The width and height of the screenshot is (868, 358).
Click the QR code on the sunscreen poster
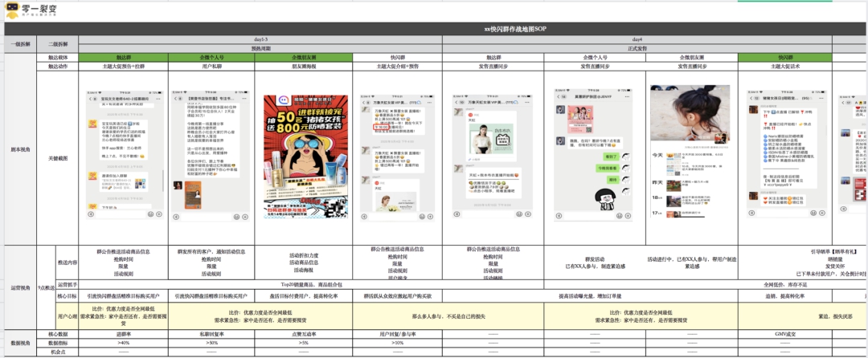tap(336, 206)
